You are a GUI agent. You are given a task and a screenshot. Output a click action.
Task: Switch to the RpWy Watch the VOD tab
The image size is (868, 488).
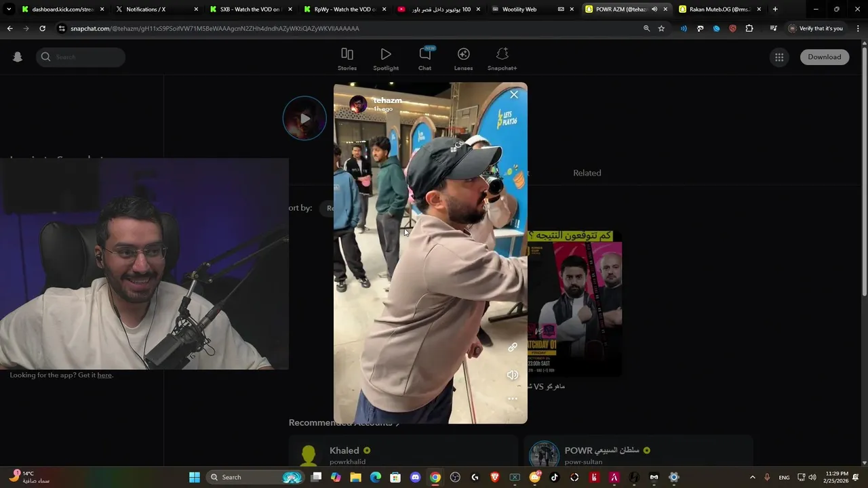point(345,9)
